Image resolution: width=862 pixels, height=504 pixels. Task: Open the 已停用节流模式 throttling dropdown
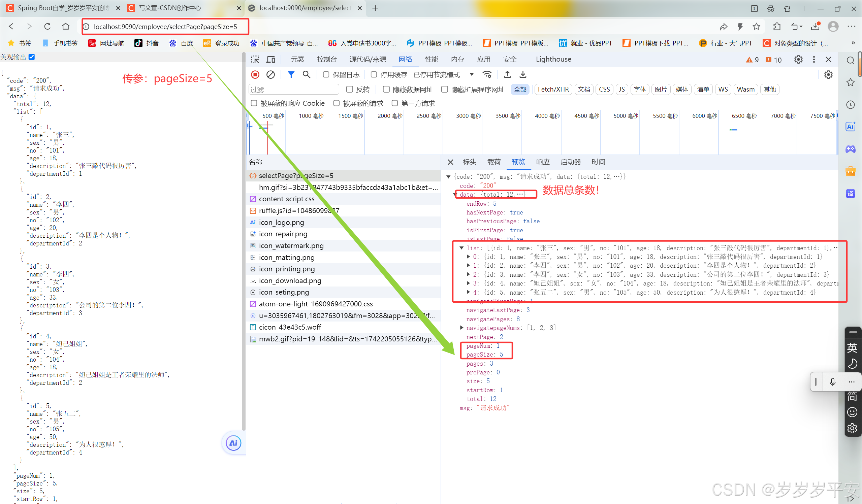[x=472, y=74]
